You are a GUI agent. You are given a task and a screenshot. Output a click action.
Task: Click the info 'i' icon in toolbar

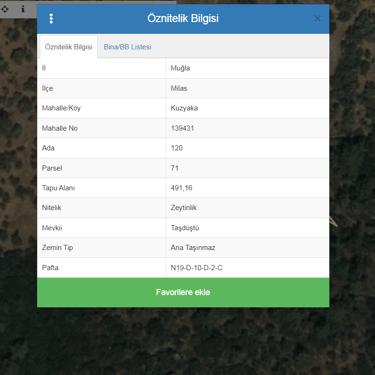point(23,9)
